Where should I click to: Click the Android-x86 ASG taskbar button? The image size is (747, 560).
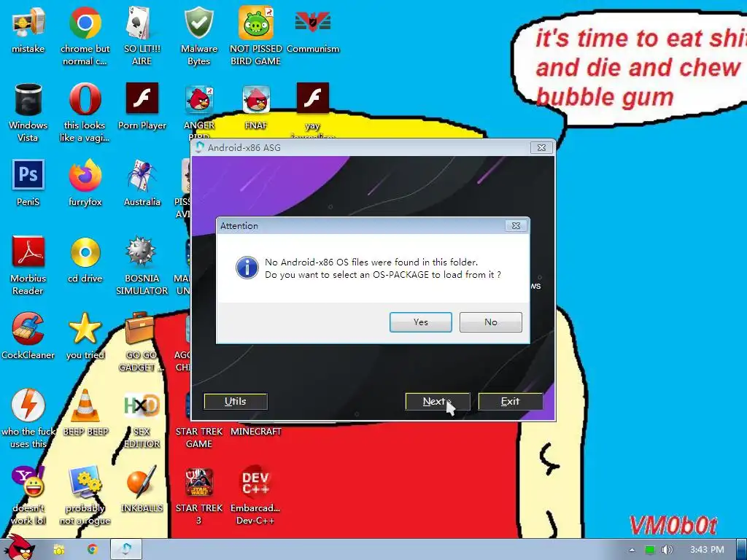(x=126, y=550)
